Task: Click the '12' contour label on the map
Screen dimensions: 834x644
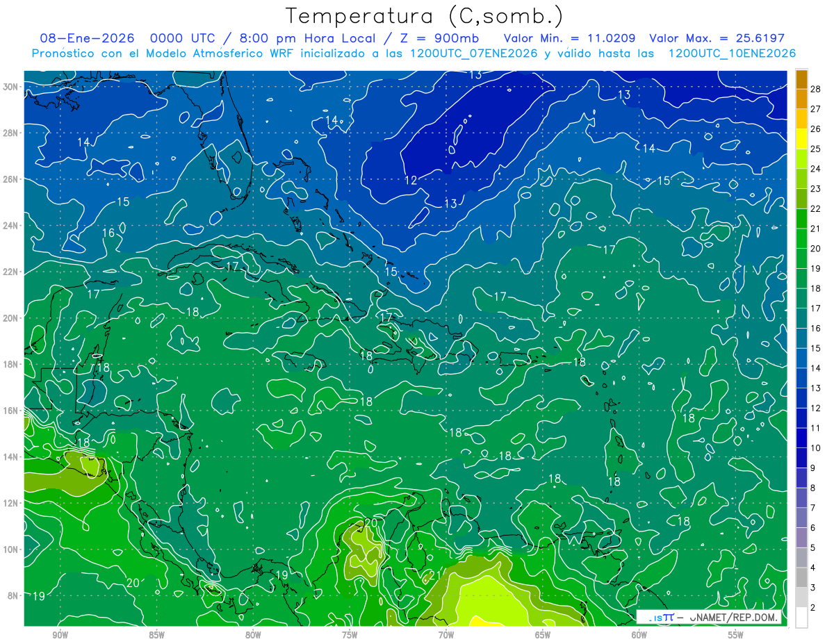Action: click(411, 181)
